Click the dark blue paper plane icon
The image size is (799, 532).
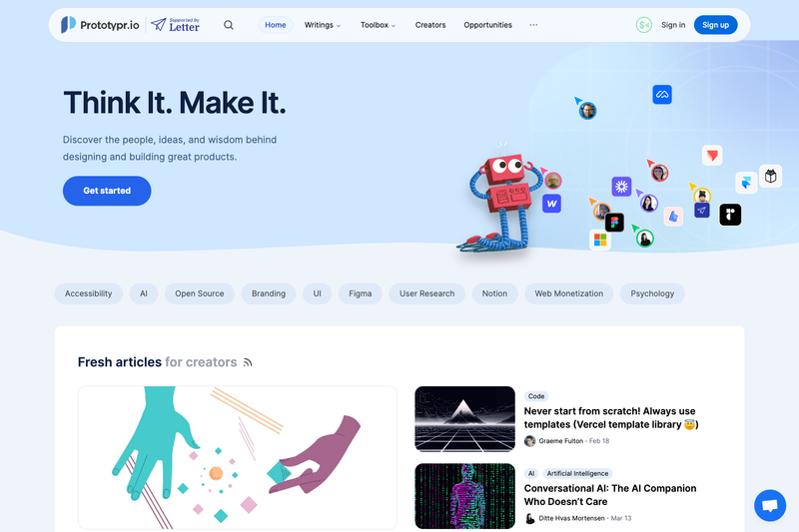702,210
